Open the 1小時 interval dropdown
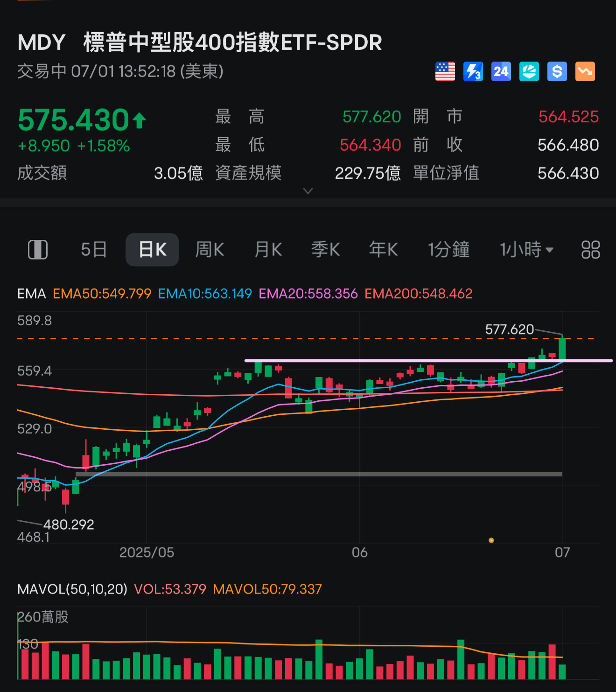 tap(526, 250)
